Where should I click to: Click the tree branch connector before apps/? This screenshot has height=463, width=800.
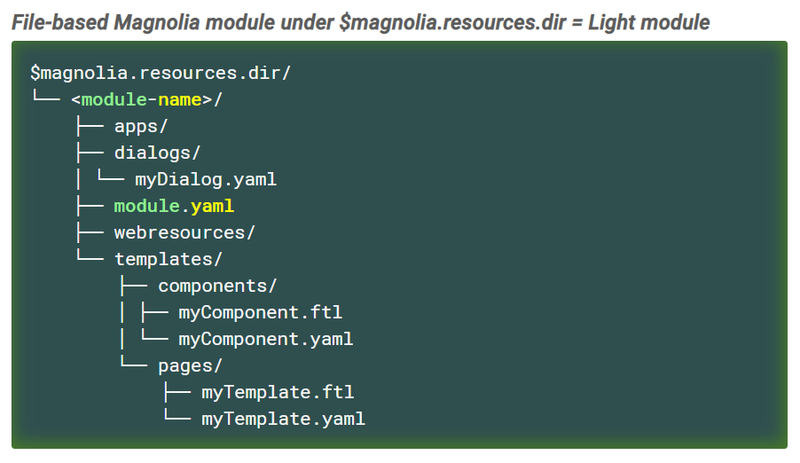pos(90,126)
